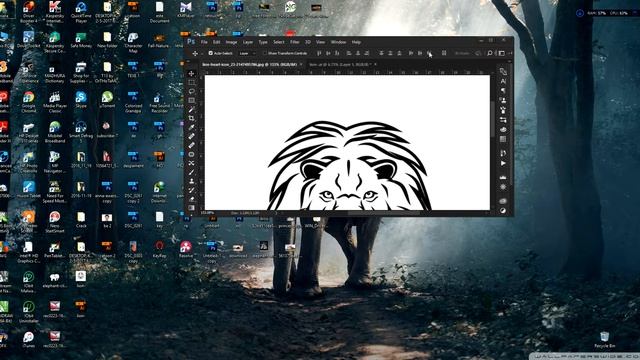Switch to the lion-head-icon jpg document tab
This screenshot has width=640, height=360.
point(249,64)
